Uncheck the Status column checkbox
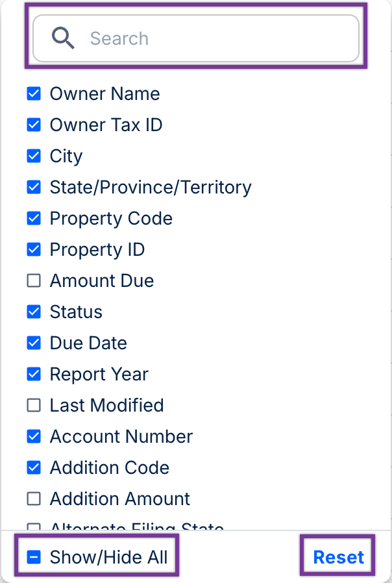 coord(34,312)
